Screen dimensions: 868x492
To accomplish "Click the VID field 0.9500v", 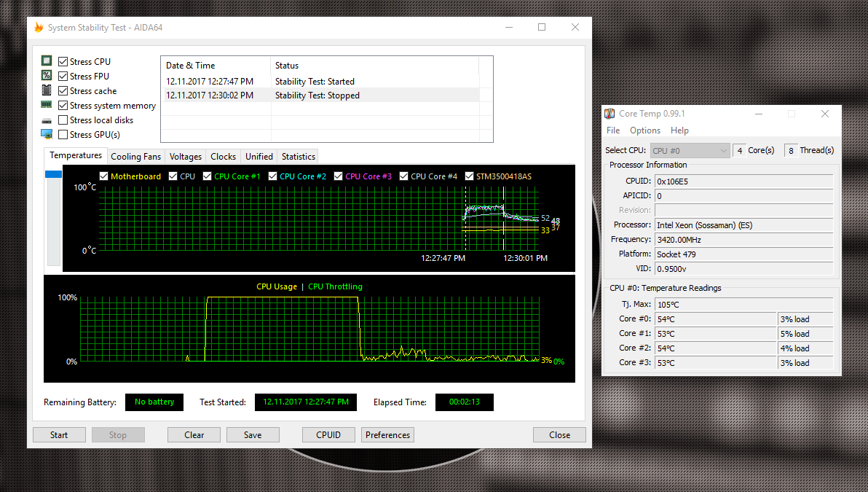I will pos(744,269).
